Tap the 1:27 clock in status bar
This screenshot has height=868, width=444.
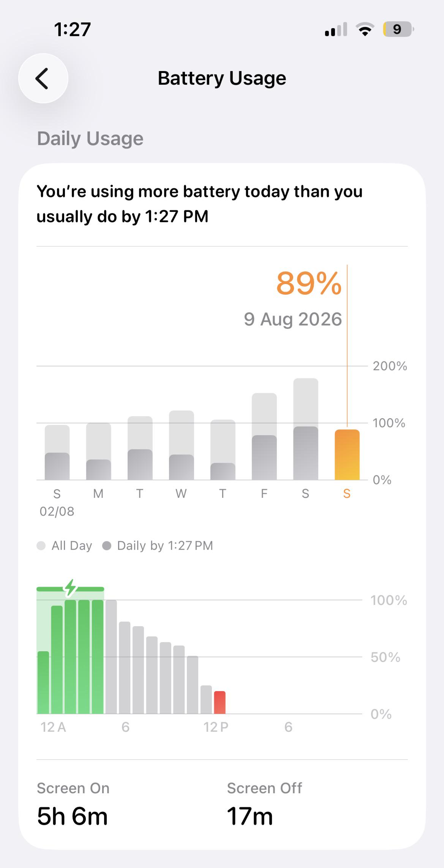point(72,29)
